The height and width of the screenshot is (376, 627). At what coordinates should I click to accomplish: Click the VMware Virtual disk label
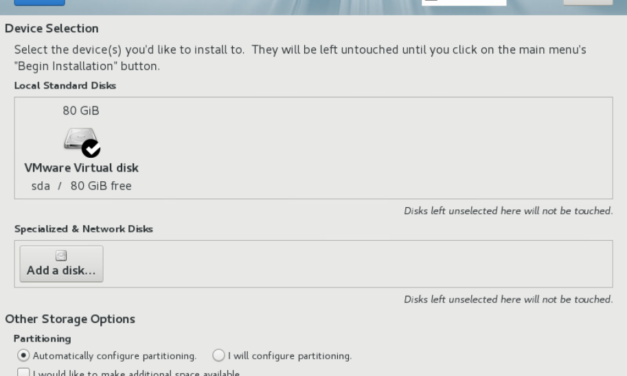point(81,168)
